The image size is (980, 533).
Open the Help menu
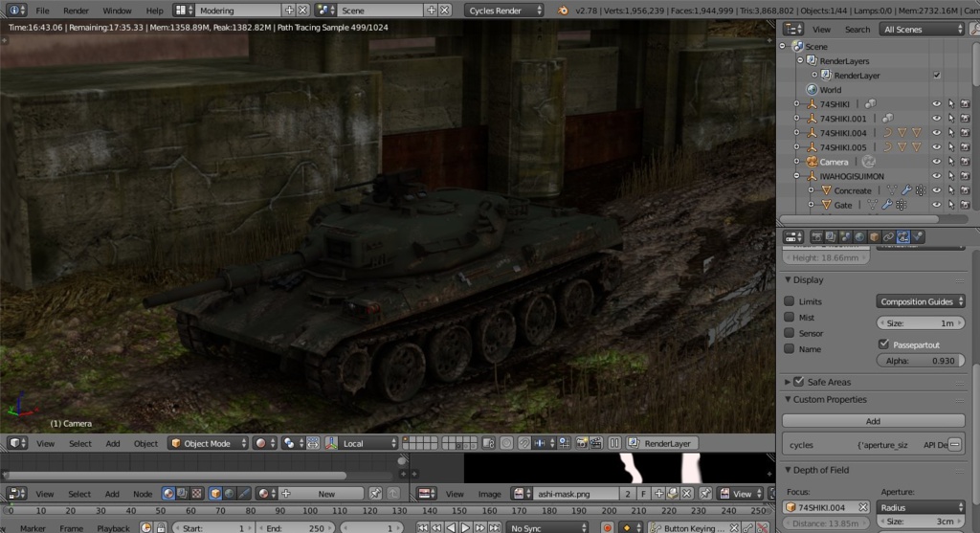pos(154,11)
